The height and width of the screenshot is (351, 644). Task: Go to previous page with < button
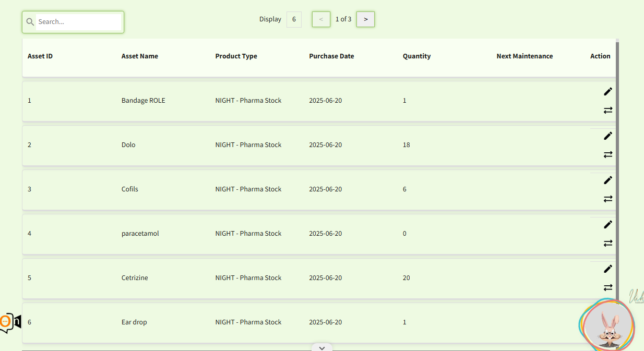click(321, 19)
